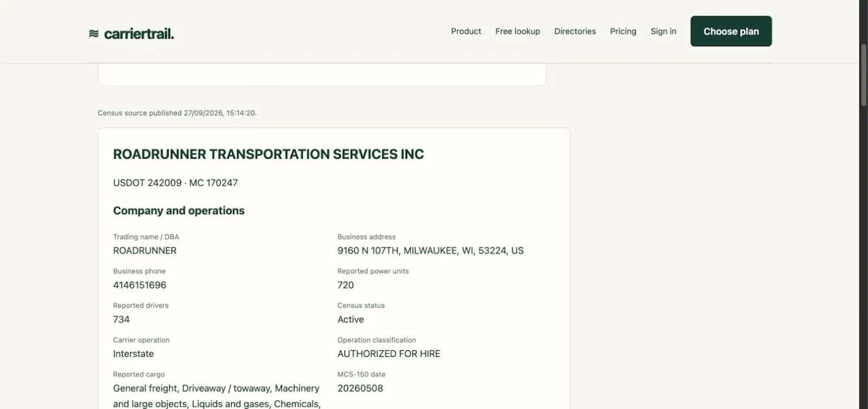The height and width of the screenshot is (409, 868).
Task: Click the business phone number 4146151696
Action: click(x=139, y=285)
